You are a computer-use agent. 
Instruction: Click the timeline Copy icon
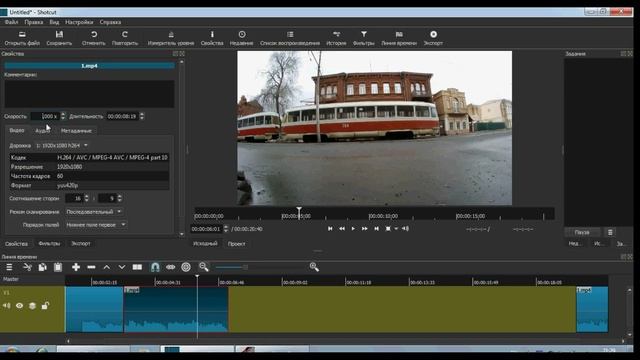coord(42,267)
